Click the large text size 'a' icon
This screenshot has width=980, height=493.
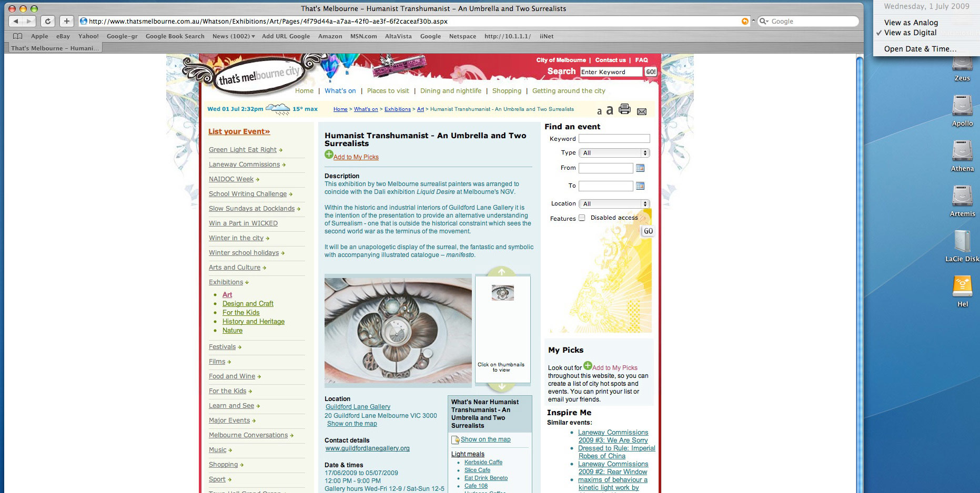(x=609, y=110)
